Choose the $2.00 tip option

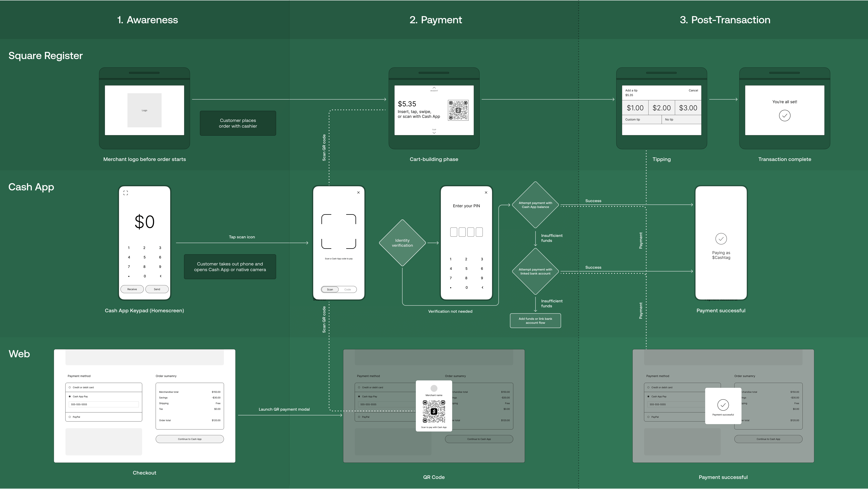pos(661,108)
